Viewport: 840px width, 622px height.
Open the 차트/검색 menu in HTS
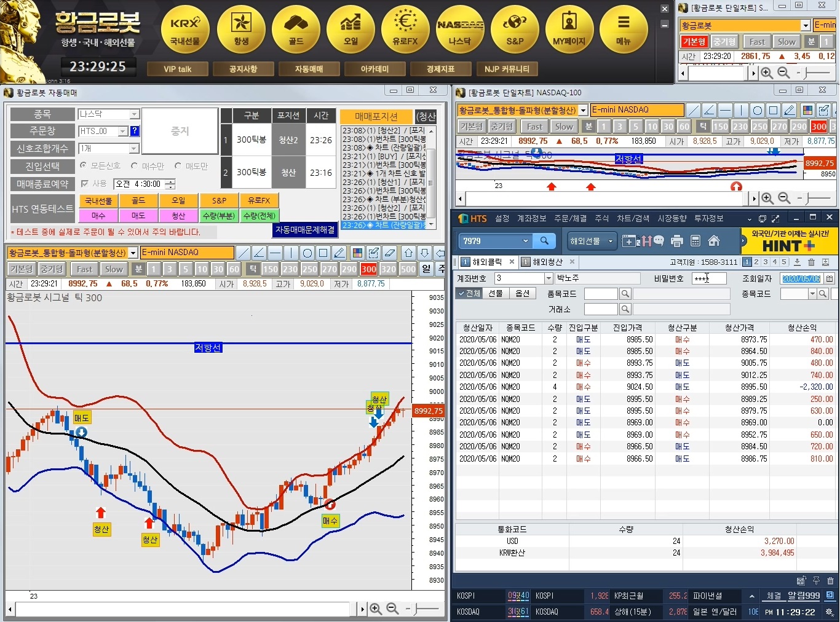[633, 218]
